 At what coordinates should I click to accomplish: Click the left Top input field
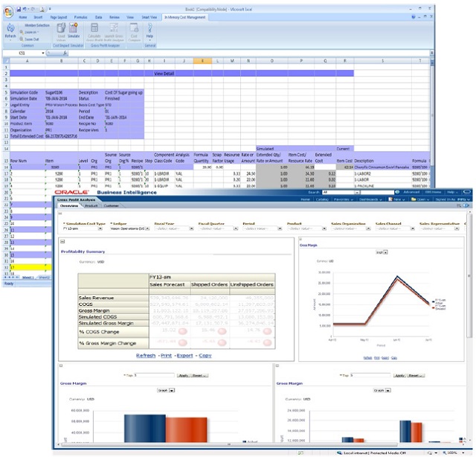(x=154, y=376)
